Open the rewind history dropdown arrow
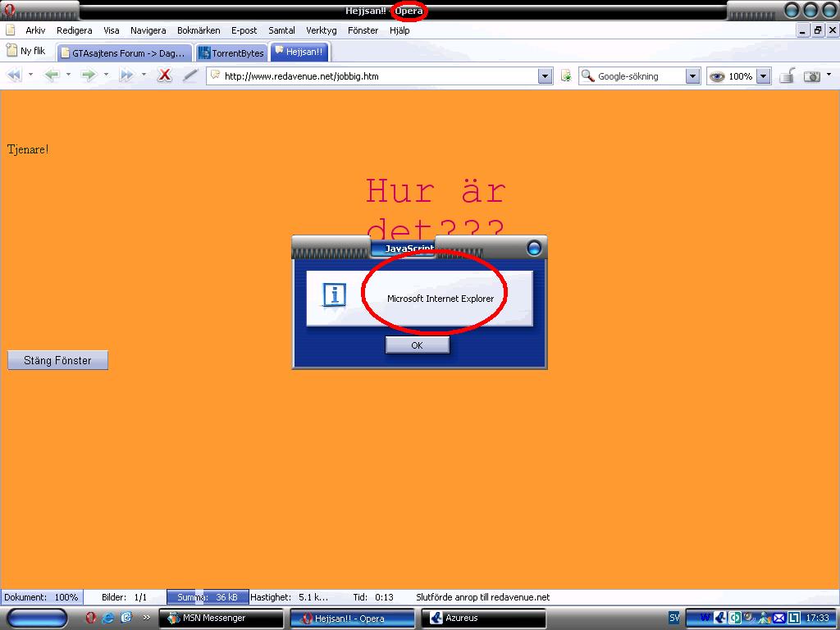The width and height of the screenshot is (840, 630). pos(30,75)
